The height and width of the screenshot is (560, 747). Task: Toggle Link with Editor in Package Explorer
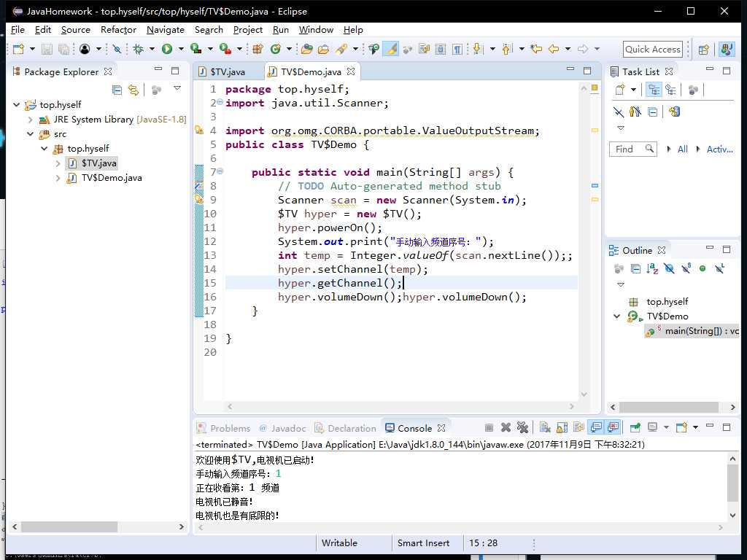134,90
